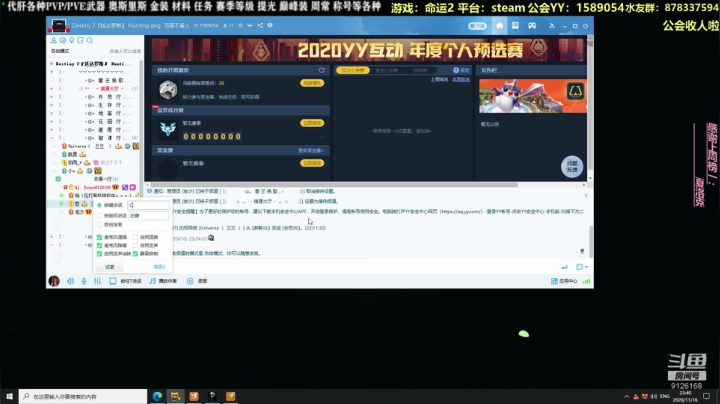Screen dimensions: 720x404
Task: Click the record circle icon in bottom bar
Action: 190,281
